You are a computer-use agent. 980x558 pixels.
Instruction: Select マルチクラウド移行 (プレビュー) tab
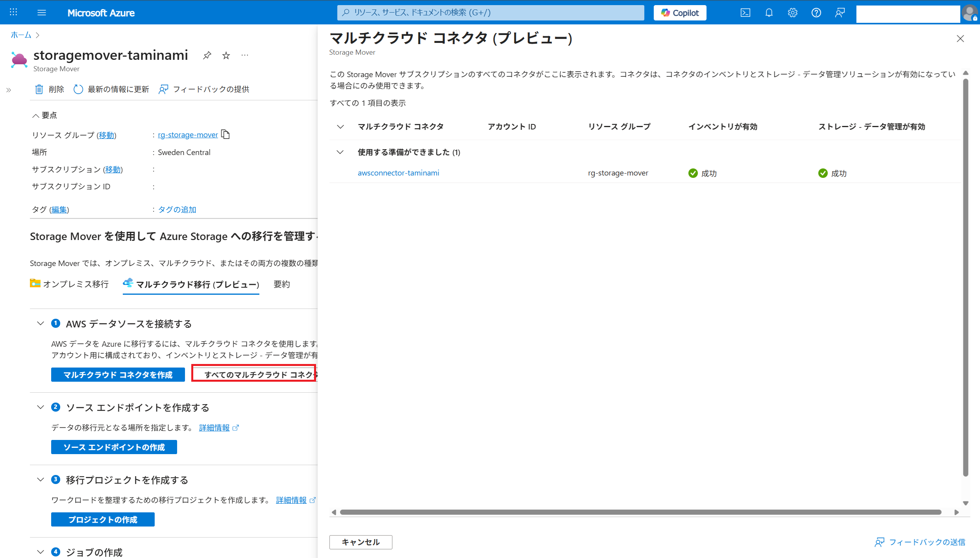point(191,284)
